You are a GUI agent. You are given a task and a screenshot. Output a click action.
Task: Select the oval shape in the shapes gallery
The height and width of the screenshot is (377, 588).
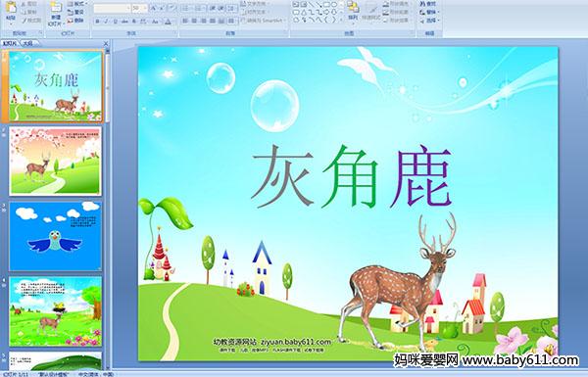[x=334, y=4]
